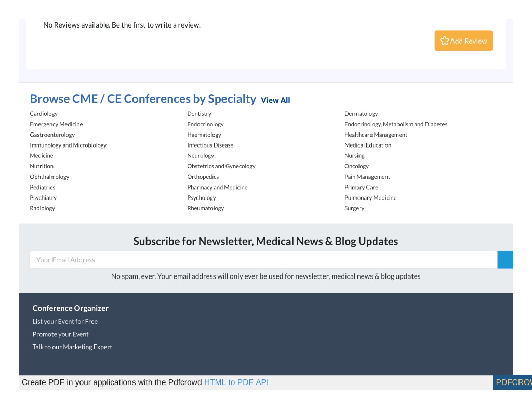
Task: Open Emergency Medicine conferences
Action: point(56,124)
